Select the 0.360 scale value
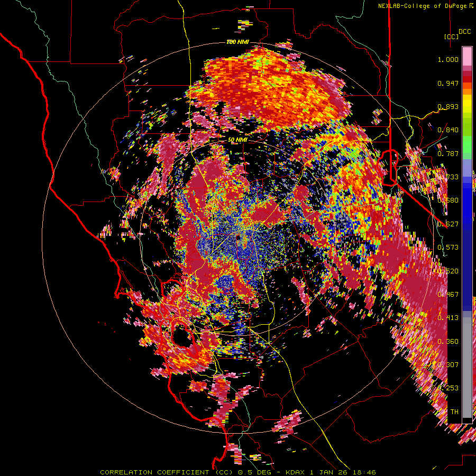Viewport: 476px width, 476px height. click(x=448, y=342)
